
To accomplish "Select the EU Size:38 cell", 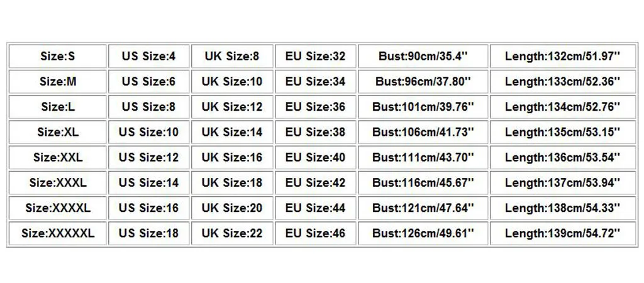I will (x=315, y=132).
